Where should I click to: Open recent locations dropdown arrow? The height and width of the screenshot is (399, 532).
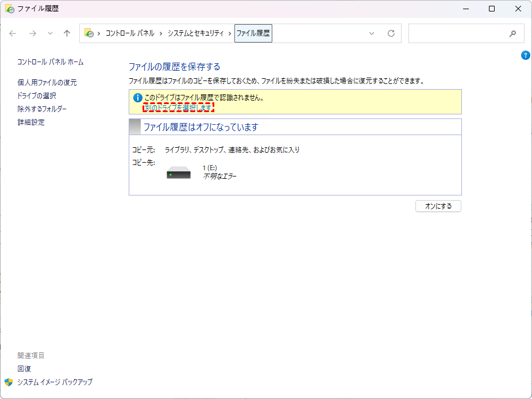point(50,33)
